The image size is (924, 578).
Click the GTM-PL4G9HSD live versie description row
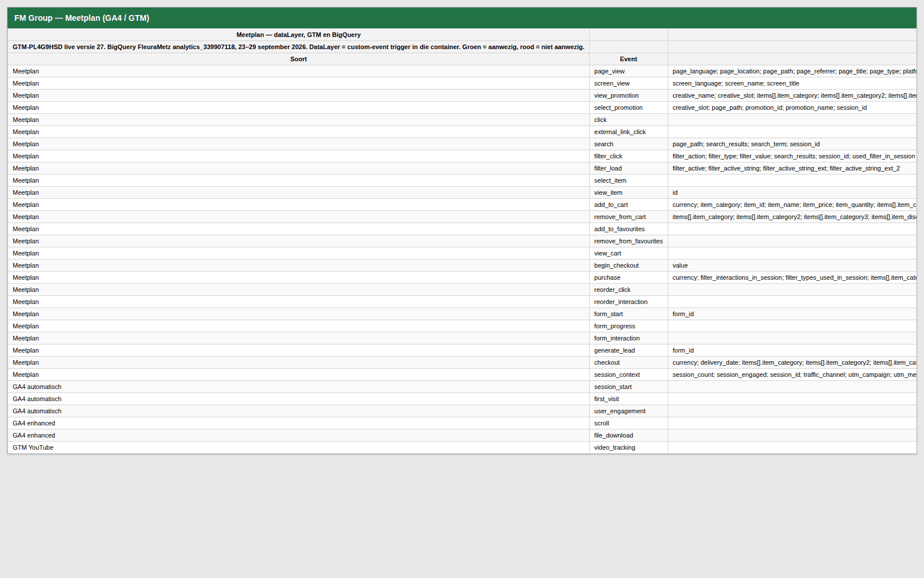[x=299, y=47]
